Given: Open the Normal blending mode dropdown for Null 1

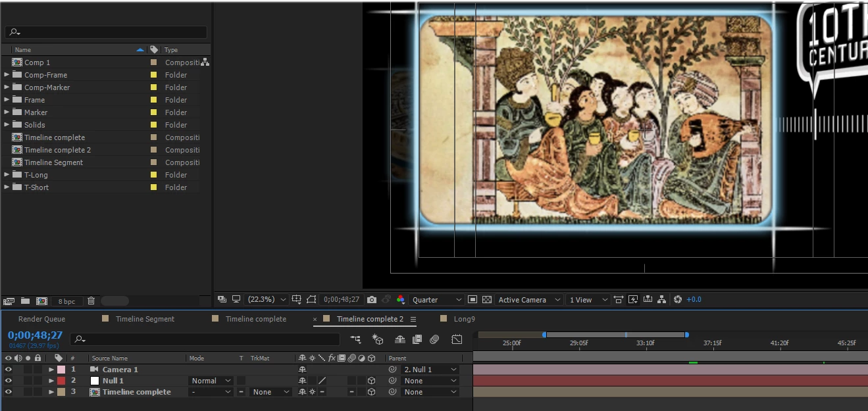Looking at the screenshot, I should (211, 381).
